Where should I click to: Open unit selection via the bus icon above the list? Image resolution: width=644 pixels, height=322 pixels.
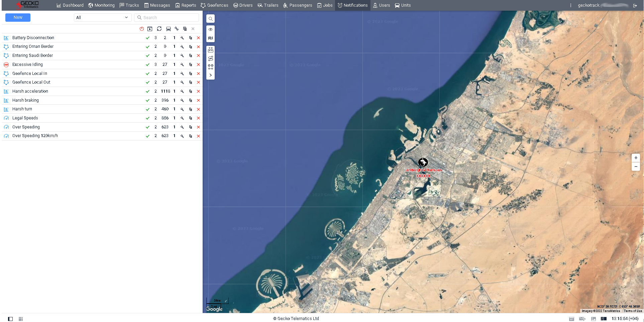(168, 29)
